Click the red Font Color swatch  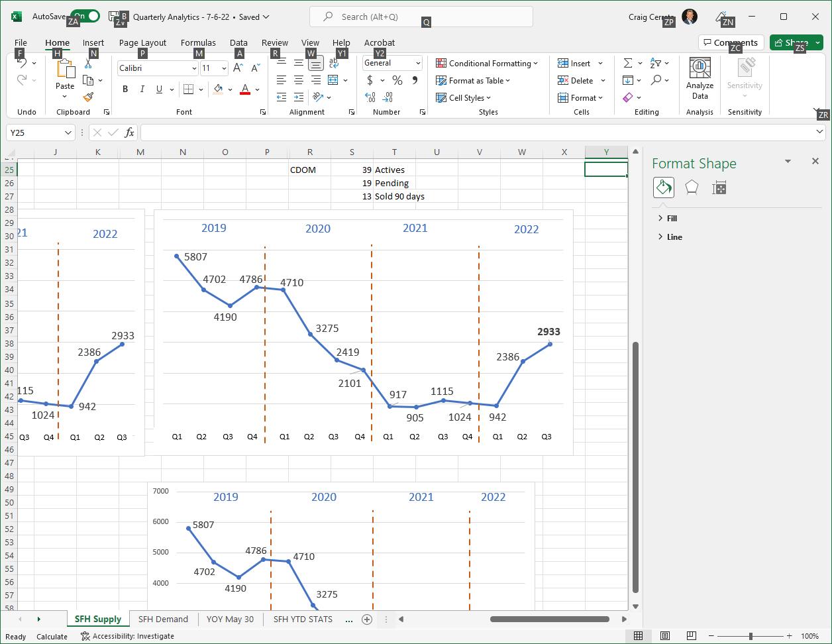245,89
